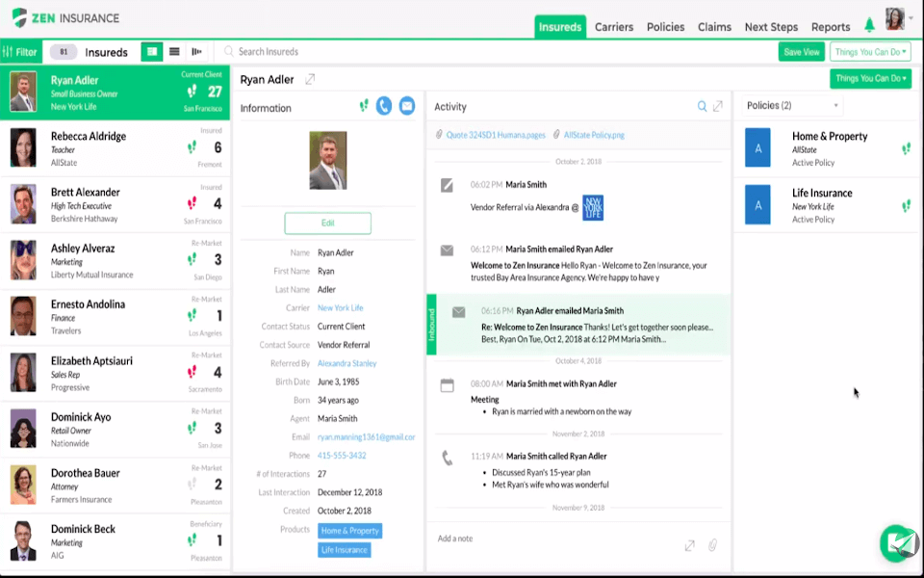Open the Policies (2) dropdown

pyautogui.click(x=792, y=106)
